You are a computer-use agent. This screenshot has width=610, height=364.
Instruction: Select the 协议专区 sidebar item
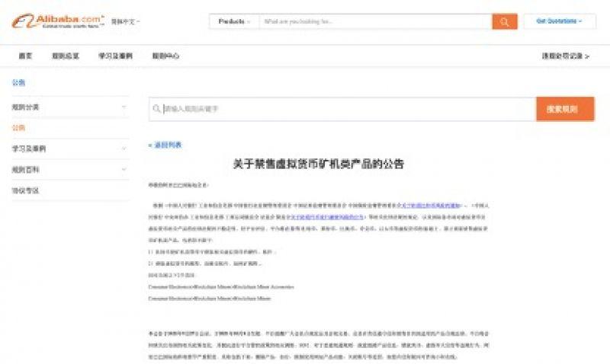click(x=25, y=190)
